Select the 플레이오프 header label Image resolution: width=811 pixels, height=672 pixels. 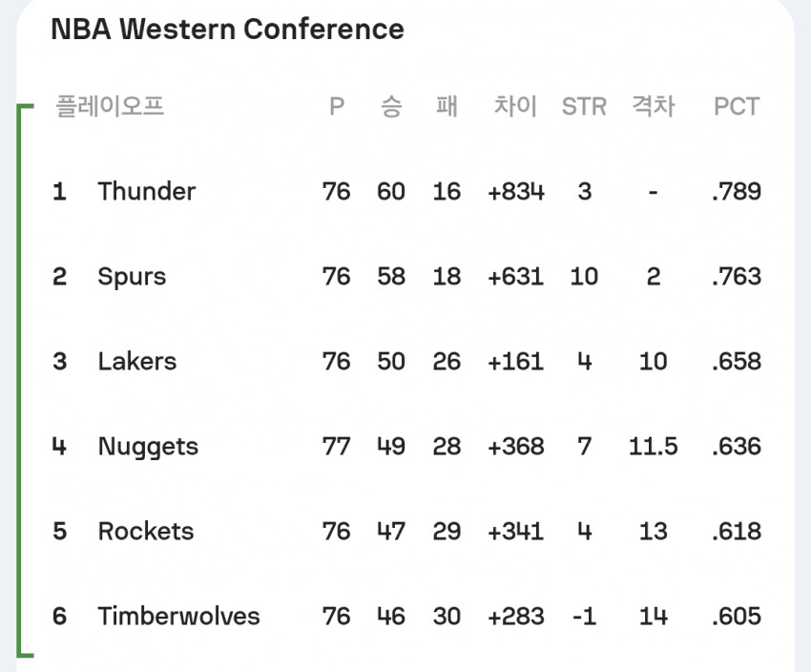point(110,106)
